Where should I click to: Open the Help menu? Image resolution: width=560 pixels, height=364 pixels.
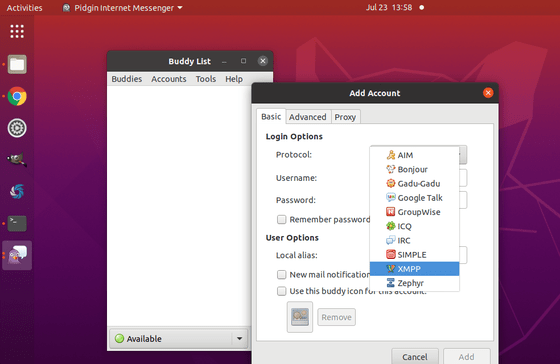(234, 79)
